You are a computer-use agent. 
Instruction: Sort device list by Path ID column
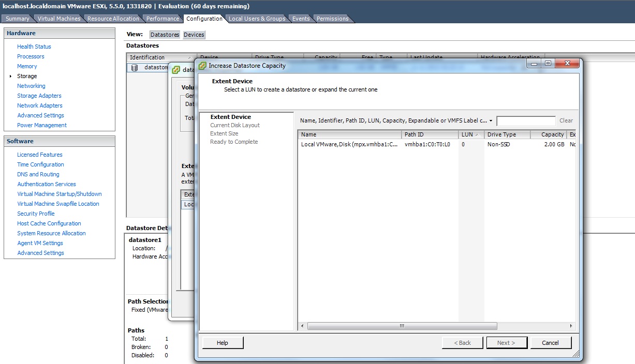pos(430,134)
